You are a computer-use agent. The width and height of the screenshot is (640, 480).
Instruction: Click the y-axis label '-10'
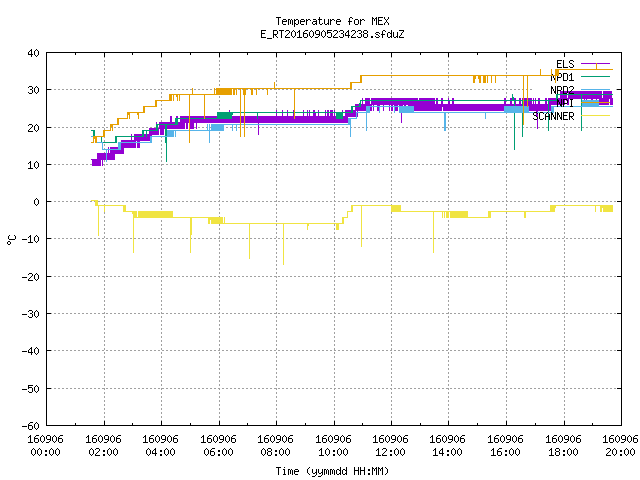pos(31,239)
